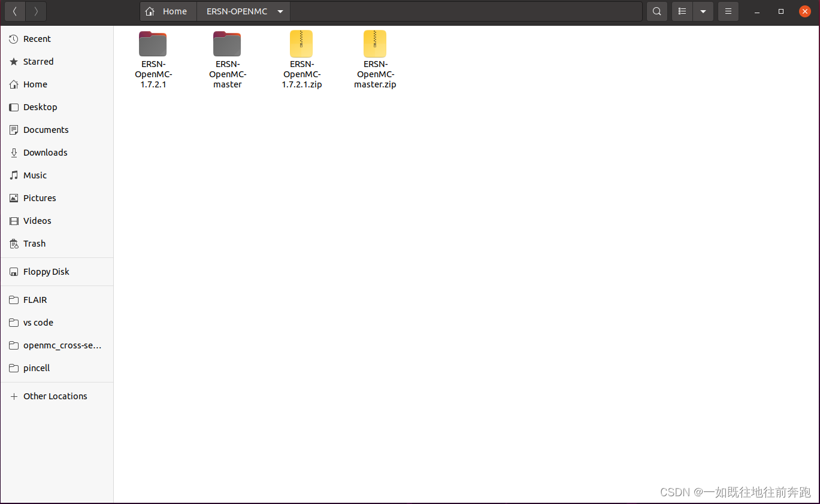
Task: Open the view options dropdown arrow
Action: coord(703,11)
